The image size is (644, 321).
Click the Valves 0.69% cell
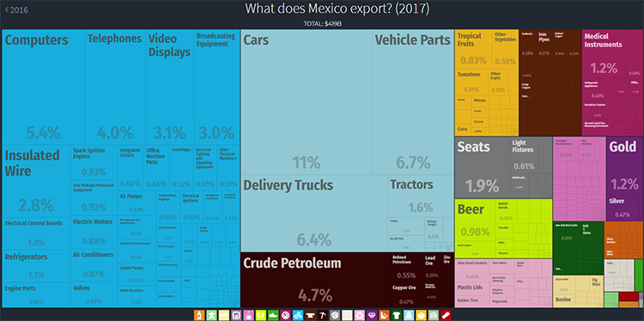[94, 294]
